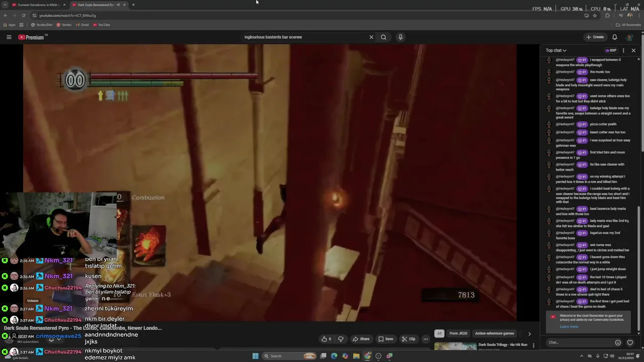The height and width of the screenshot is (362, 644).
Task: Go back in browser history
Action: point(6,16)
